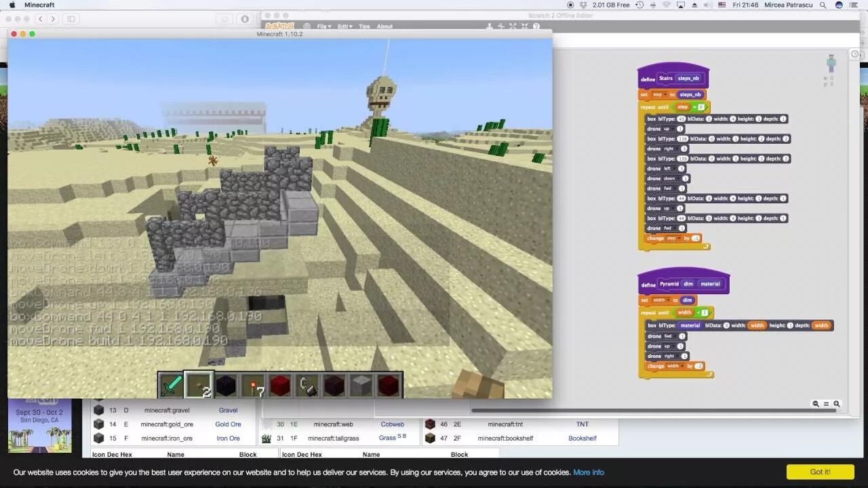Open the TNT block link
The image size is (868, 488).
point(583,424)
